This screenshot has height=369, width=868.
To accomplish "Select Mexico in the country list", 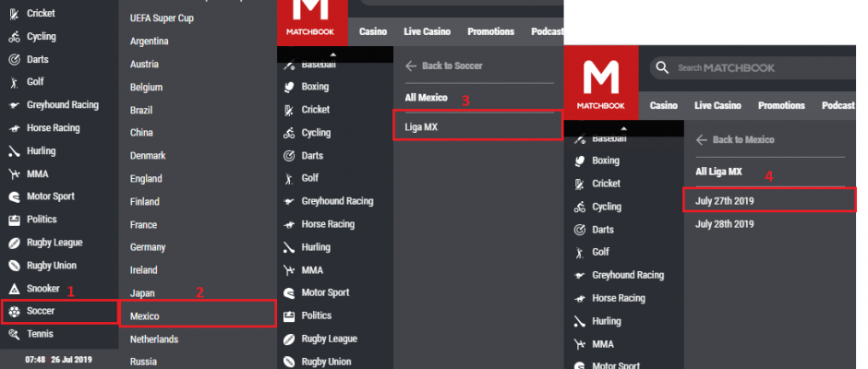I will [198, 315].
